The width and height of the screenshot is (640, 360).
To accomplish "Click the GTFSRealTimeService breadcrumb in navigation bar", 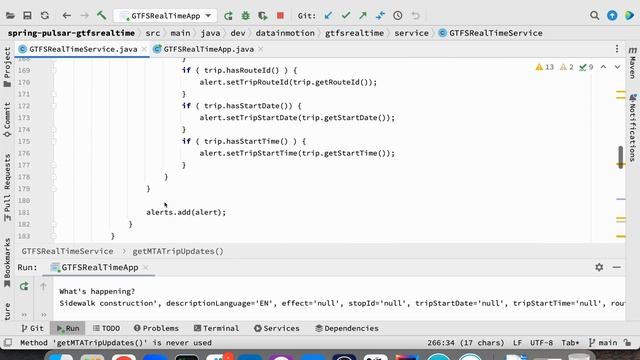I will pos(490,33).
